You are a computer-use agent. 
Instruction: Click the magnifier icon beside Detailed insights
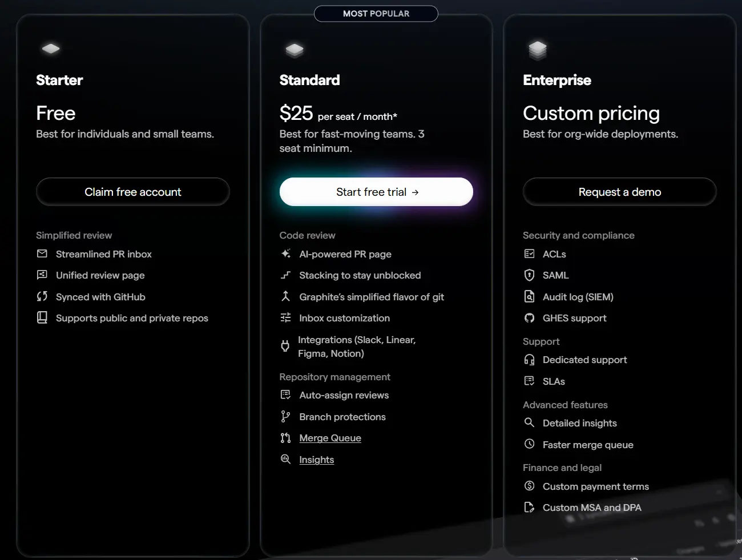tap(529, 422)
